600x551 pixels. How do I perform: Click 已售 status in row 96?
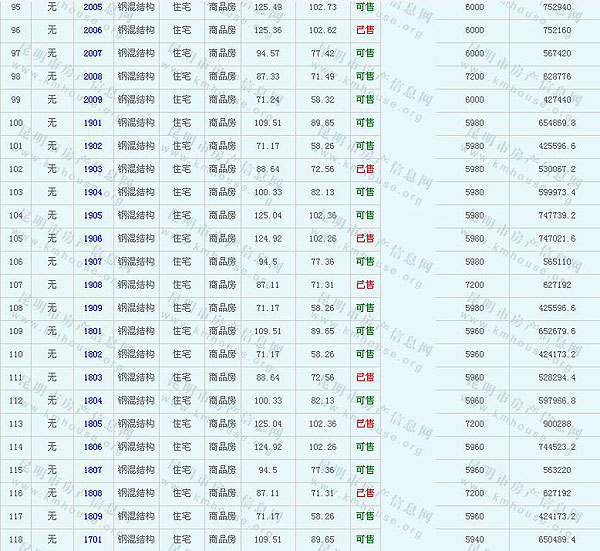[x=365, y=30]
